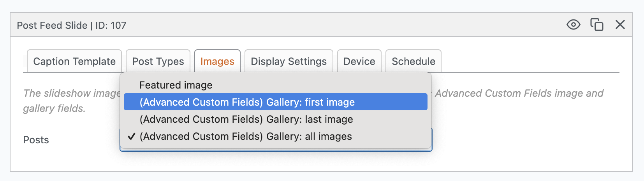
Task: Open the Device tab
Action: pyautogui.click(x=359, y=61)
